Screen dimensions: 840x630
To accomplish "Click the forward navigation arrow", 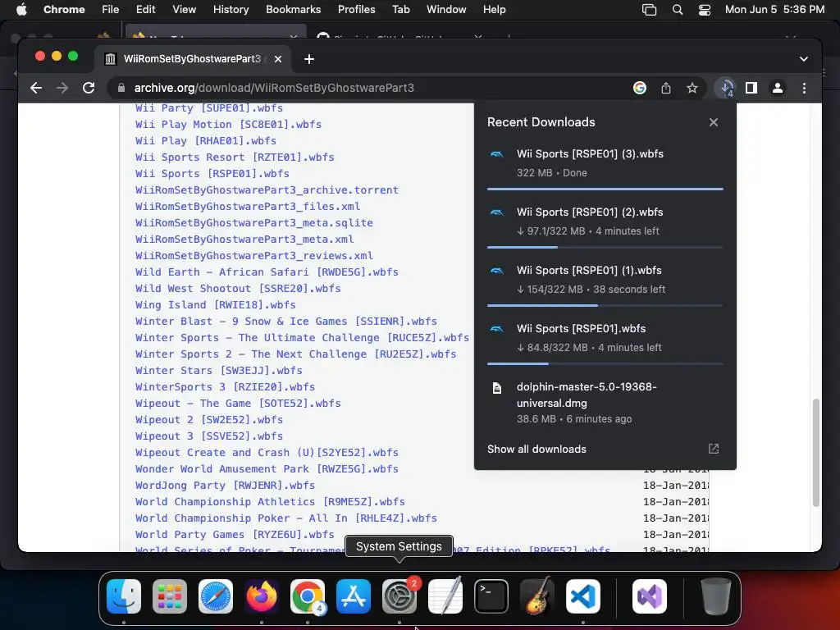I will pos(62,88).
